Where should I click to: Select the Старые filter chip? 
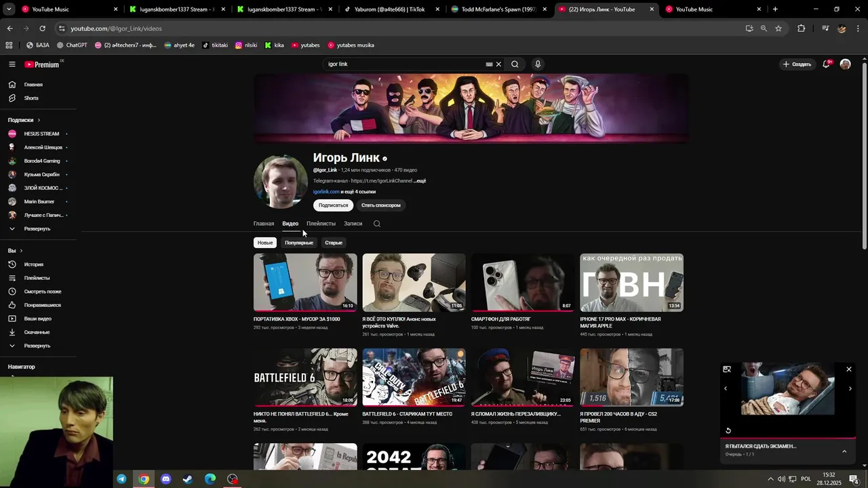point(334,243)
